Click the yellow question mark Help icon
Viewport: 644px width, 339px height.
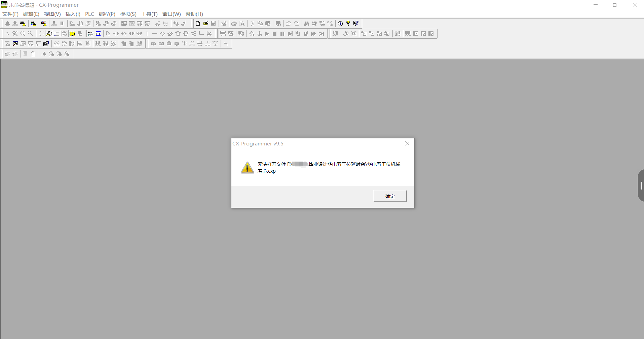(x=348, y=24)
